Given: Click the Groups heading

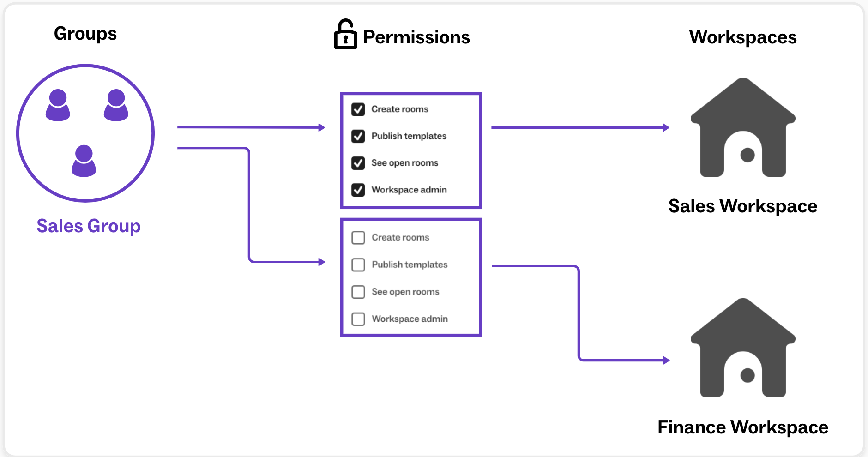Looking at the screenshot, I should (x=85, y=34).
